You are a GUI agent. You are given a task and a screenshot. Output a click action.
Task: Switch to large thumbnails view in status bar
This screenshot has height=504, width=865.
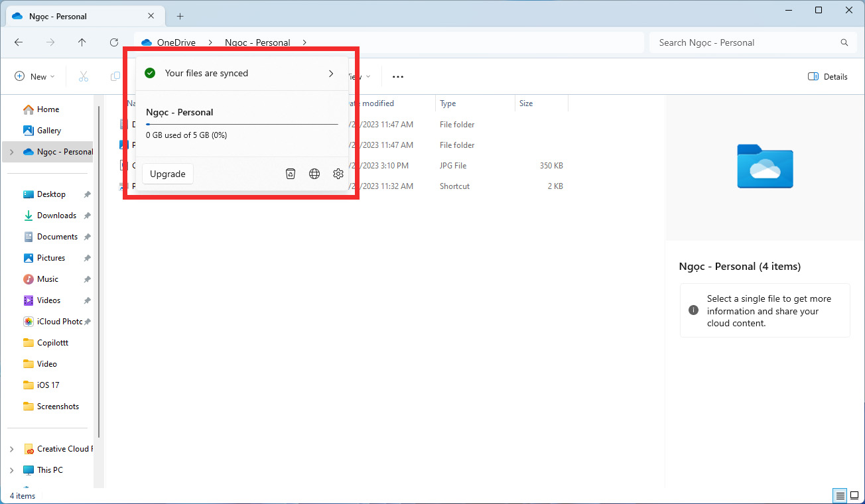(854, 495)
